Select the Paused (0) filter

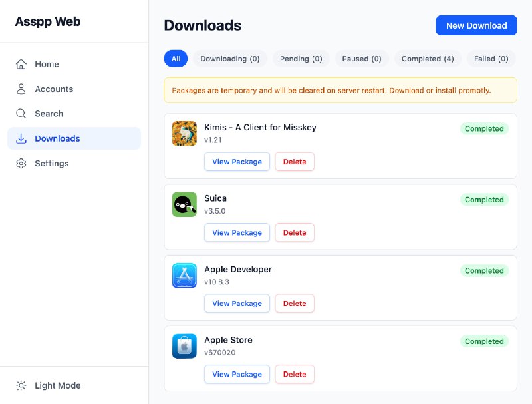[x=362, y=59]
